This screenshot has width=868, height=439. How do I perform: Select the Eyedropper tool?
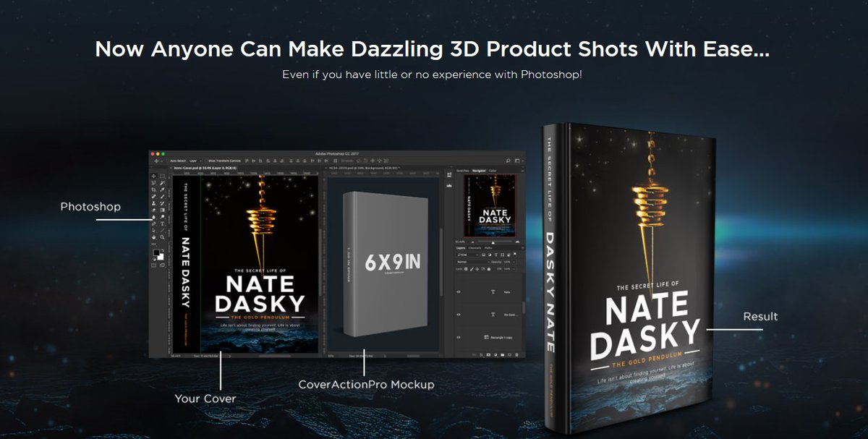[162, 189]
